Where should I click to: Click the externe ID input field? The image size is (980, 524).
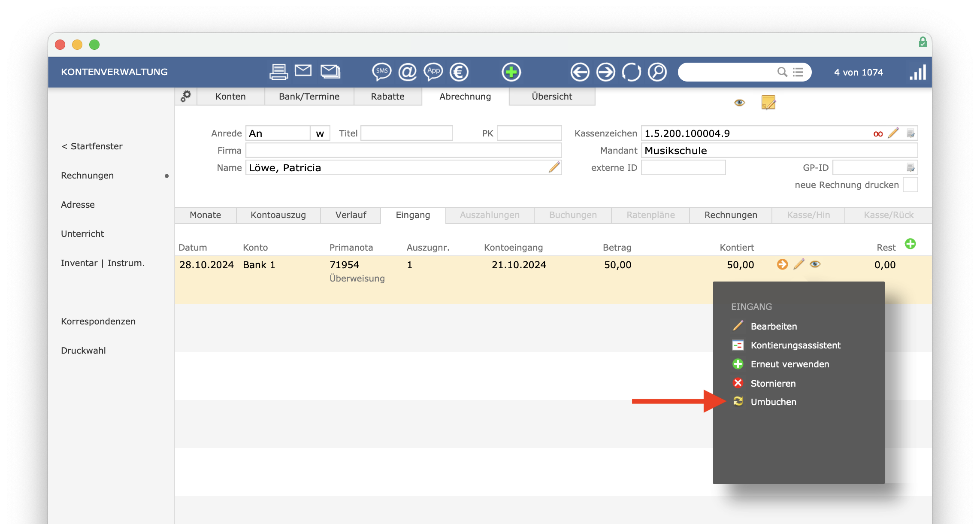[683, 167]
